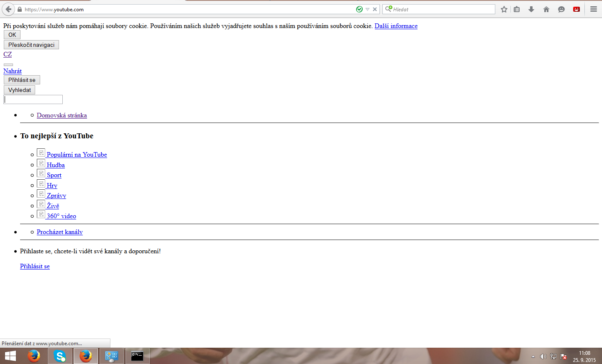Open the Zprávy category link
602x364 pixels.
(56, 196)
